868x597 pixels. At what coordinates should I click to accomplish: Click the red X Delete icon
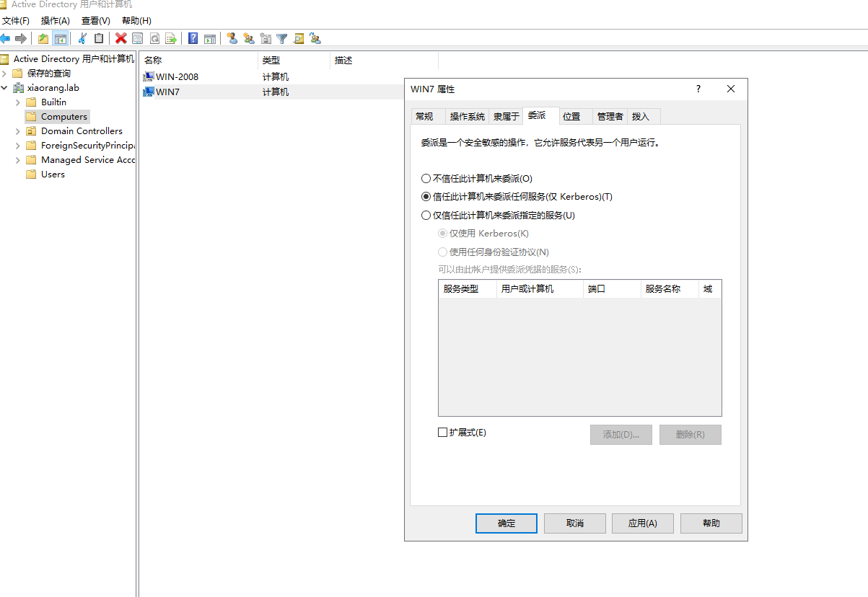tap(120, 38)
